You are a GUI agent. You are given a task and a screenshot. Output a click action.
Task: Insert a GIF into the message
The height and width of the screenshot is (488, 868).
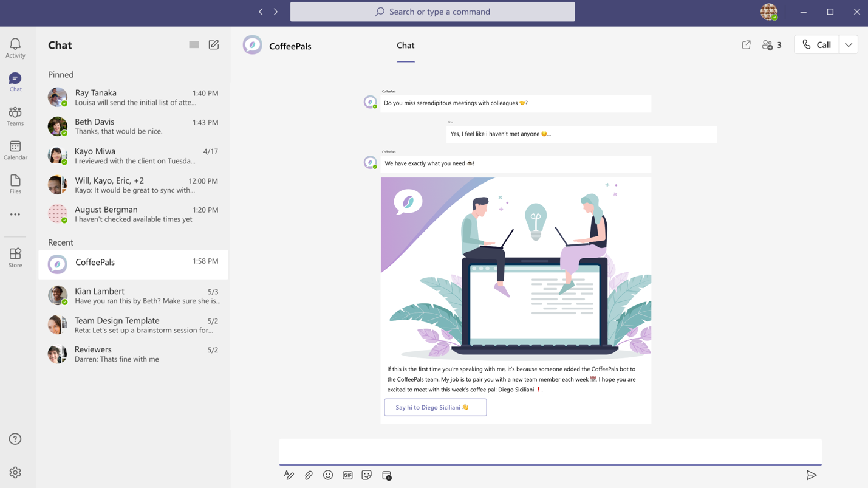coord(347,475)
